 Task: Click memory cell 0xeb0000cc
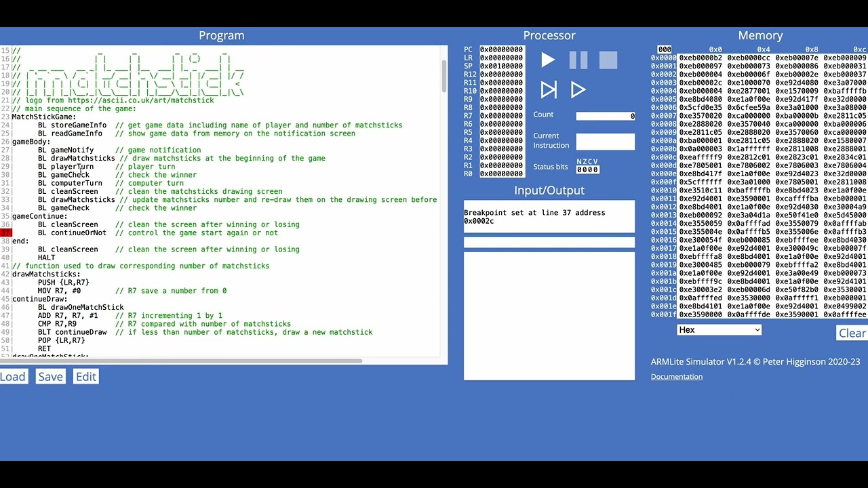pos(749,58)
